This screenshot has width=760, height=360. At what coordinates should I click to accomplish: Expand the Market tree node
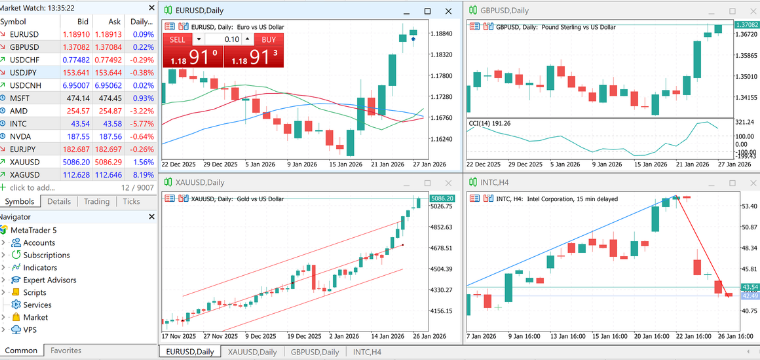point(3,318)
